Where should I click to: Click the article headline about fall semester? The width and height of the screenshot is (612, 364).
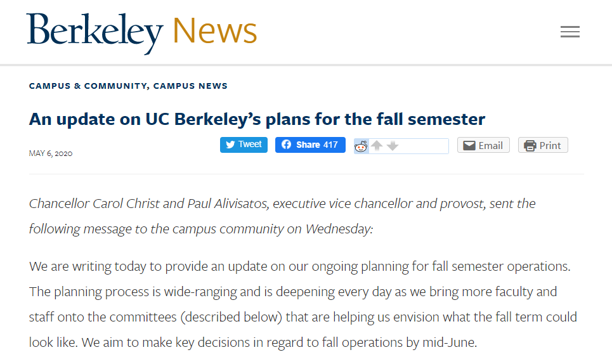tap(257, 119)
